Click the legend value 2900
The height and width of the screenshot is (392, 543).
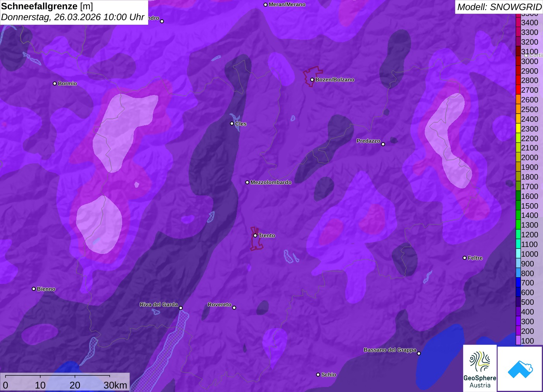tap(529, 71)
